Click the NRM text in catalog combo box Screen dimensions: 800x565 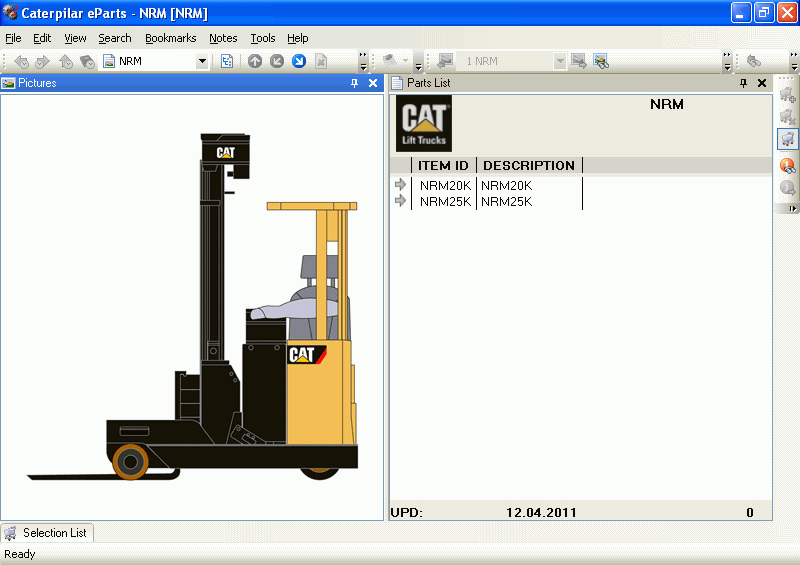(130, 61)
